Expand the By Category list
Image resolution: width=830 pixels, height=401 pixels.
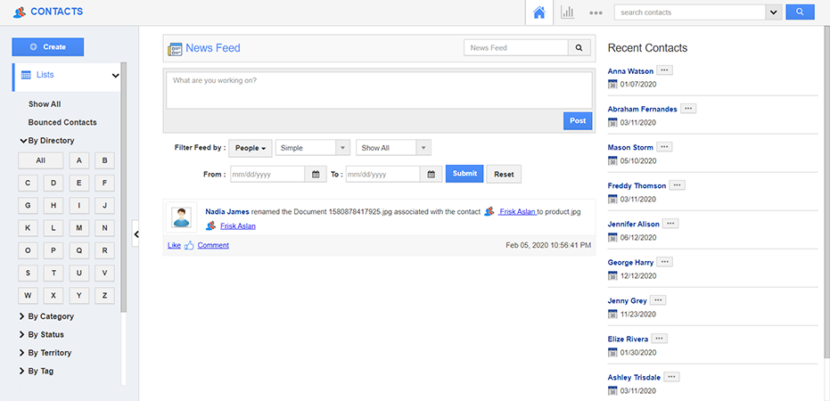50,317
